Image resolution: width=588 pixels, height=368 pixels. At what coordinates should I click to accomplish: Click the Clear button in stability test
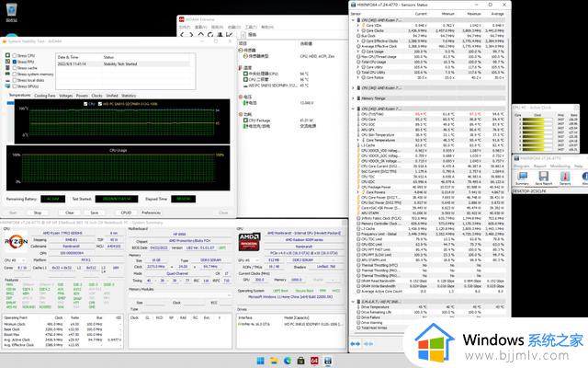point(70,213)
